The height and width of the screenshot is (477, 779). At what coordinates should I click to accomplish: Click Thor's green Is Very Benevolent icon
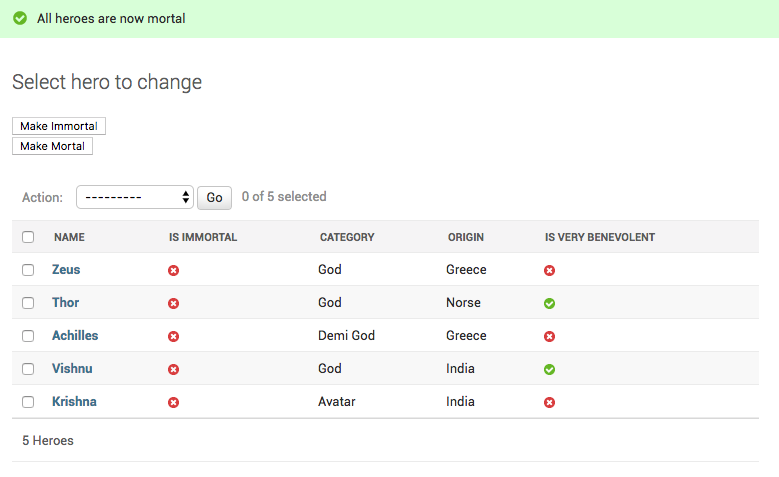coord(549,304)
